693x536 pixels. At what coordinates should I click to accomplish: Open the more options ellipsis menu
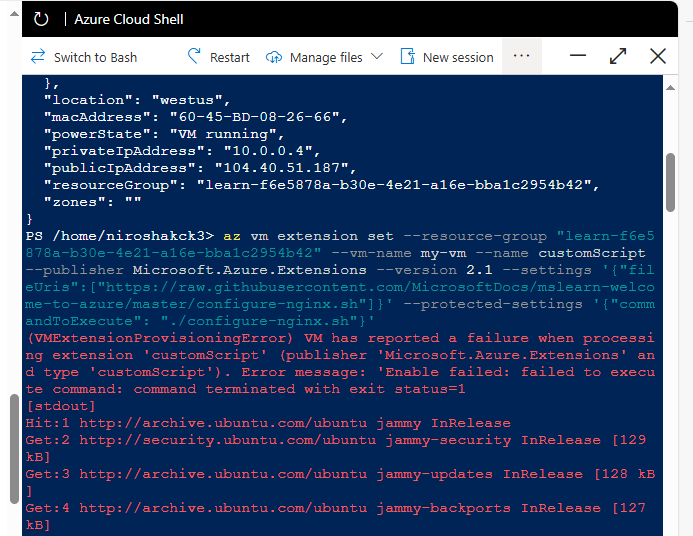tap(522, 56)
